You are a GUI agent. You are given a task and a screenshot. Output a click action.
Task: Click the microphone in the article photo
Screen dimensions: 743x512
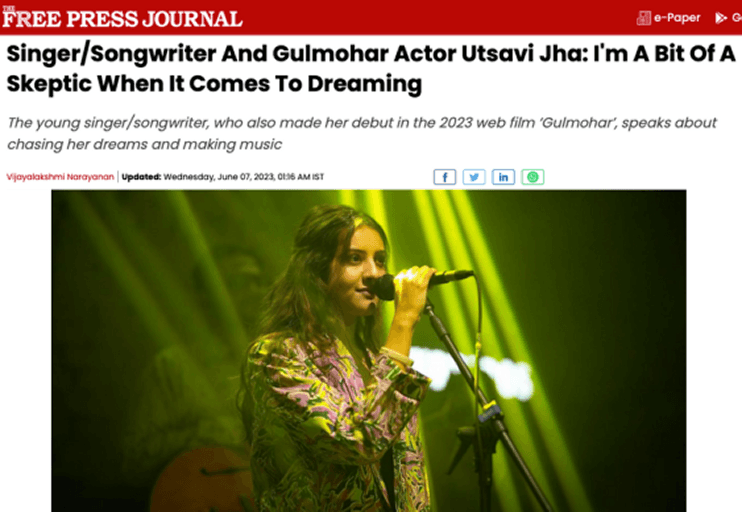422,282
